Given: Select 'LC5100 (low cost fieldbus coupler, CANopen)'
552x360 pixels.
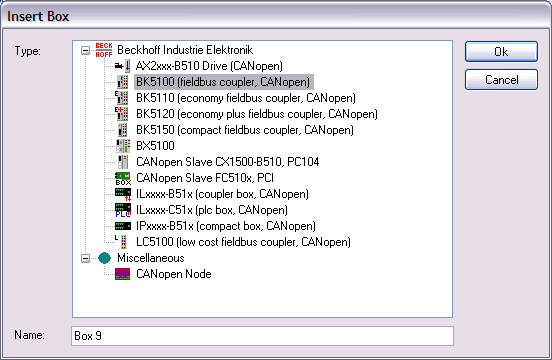Looking at the screenshot, I should [x=243, y=242].
